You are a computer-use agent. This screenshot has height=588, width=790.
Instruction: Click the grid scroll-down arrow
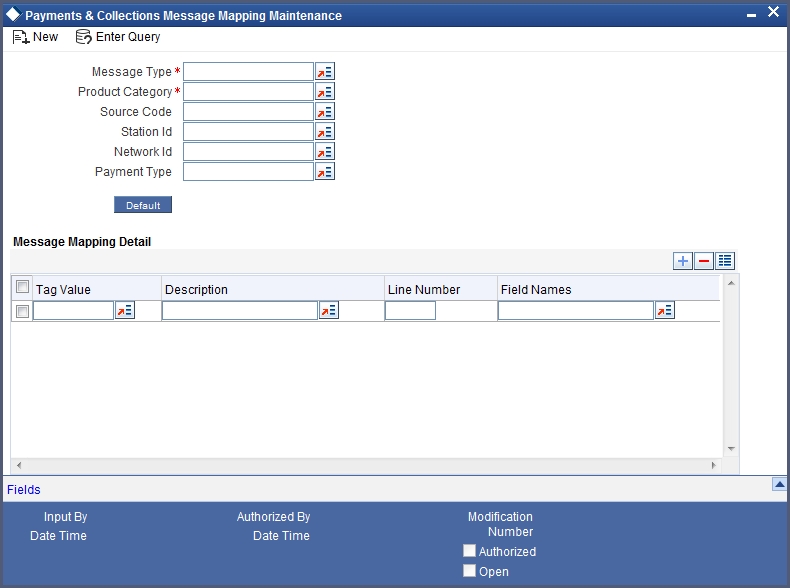[731, 448]
